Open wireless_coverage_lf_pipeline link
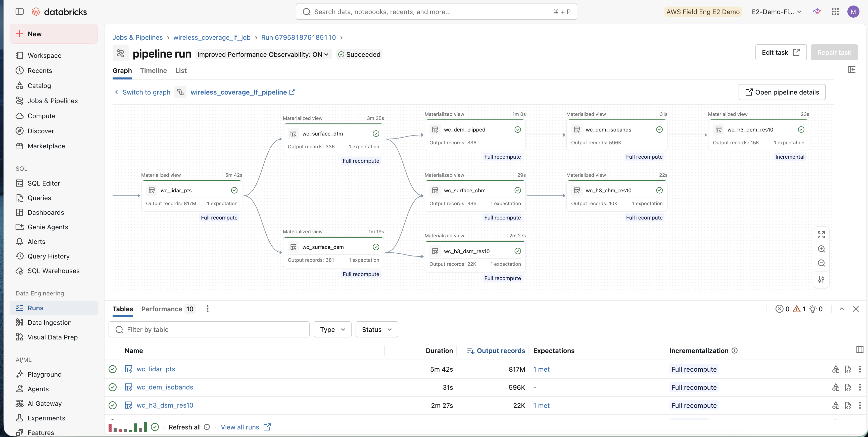 point(243,92)
